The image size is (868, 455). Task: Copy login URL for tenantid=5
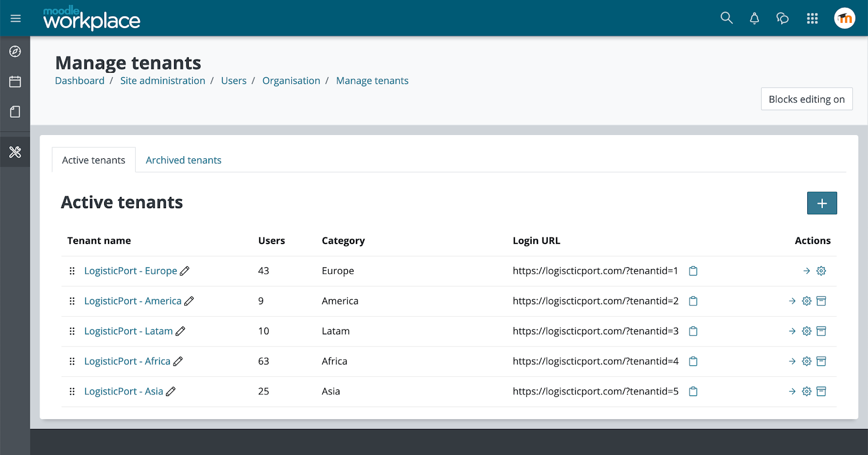coord(693,391)
